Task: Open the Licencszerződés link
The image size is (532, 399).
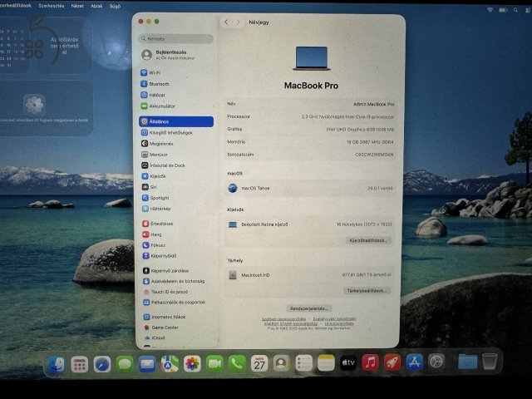Action: click(339, 323)
